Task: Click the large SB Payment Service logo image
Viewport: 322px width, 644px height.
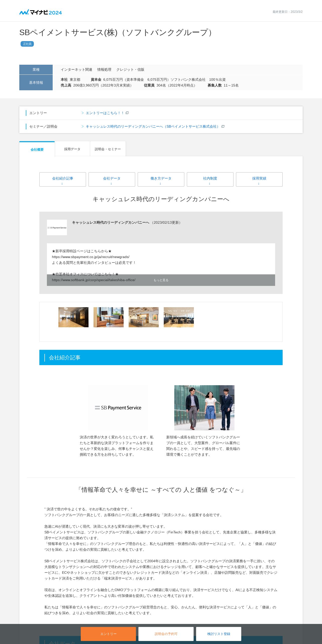Action: pos(118,408)
